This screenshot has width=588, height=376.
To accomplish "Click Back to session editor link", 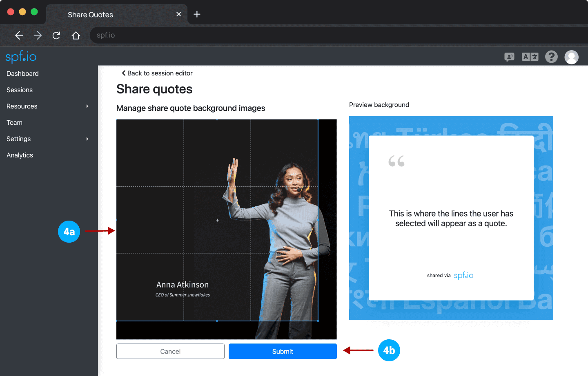I will 157,73.
